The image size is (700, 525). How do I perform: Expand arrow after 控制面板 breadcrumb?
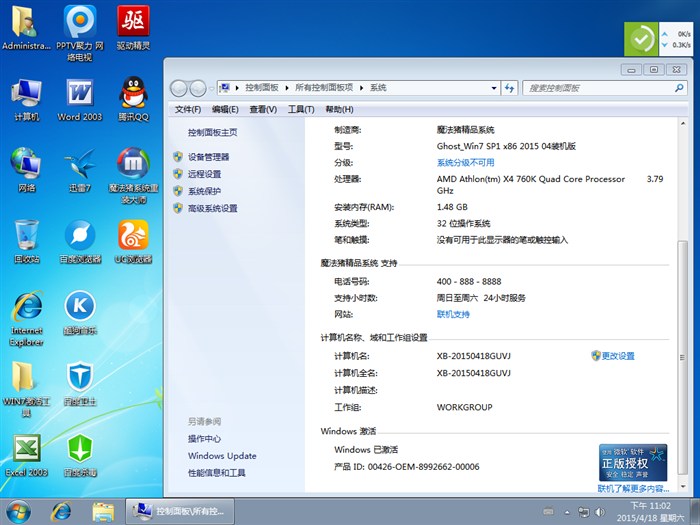(287, 88)
